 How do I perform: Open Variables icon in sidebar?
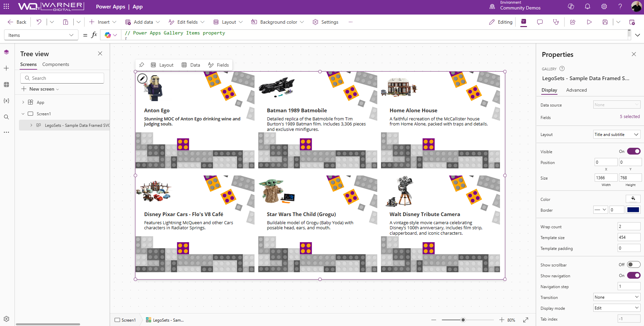[x=6, y=101]
